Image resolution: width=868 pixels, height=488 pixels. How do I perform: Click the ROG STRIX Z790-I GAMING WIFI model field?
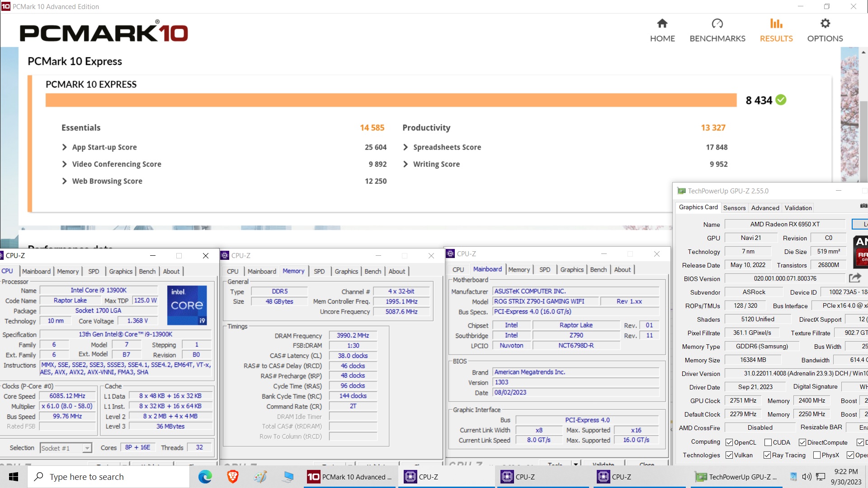546,301
